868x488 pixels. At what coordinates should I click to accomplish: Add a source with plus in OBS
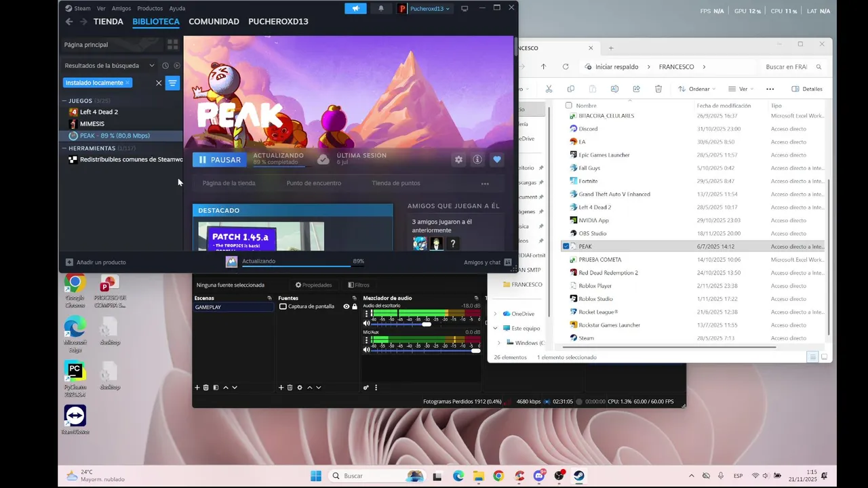coord(281,388)
